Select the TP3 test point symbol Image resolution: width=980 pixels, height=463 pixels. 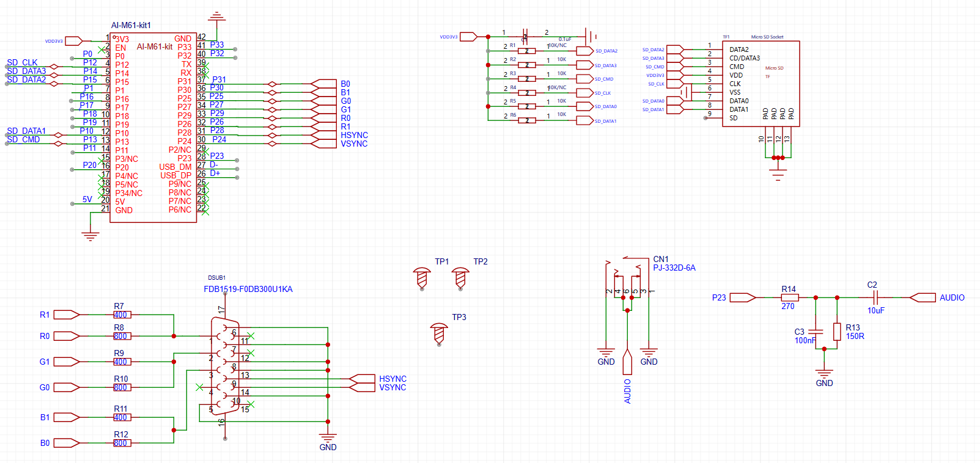pyautogui.click(x=439, y=334)
